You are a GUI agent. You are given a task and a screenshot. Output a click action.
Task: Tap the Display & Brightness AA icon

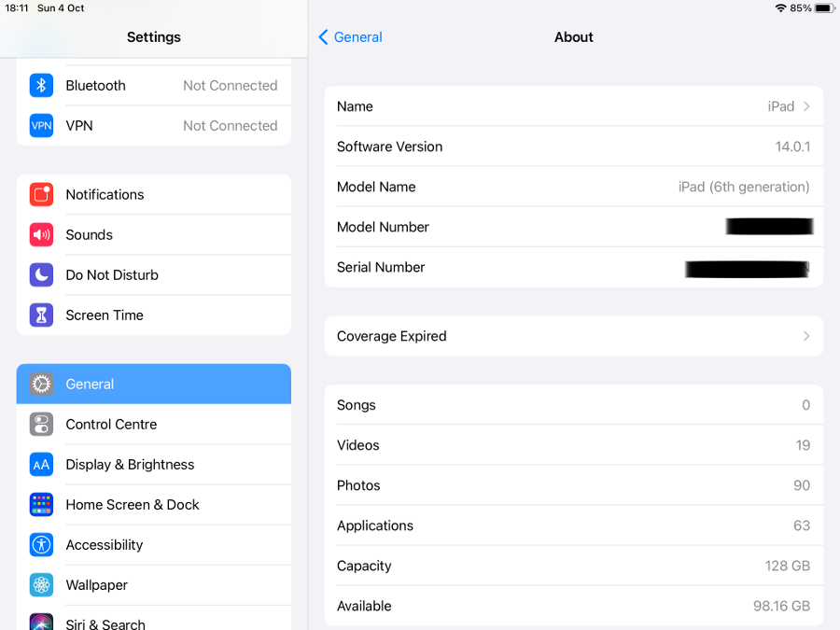tap(41, 465)
